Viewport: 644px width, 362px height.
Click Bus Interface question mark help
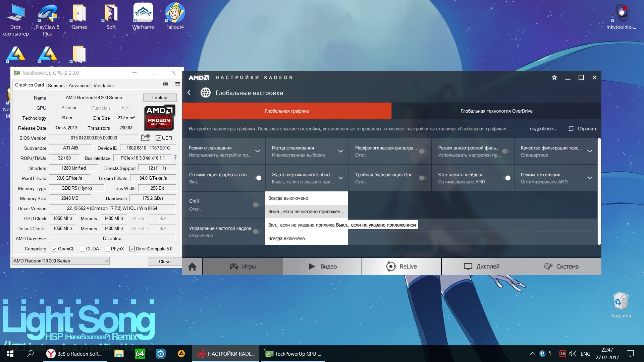[x=175, y=158]
